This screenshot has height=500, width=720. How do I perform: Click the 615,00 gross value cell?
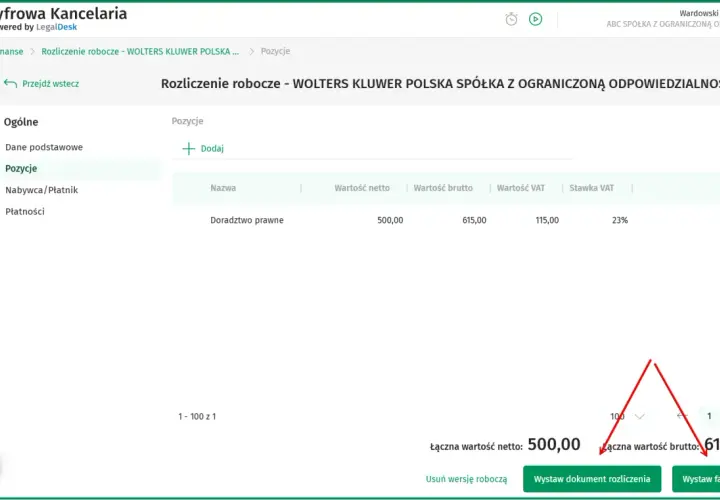474,220
